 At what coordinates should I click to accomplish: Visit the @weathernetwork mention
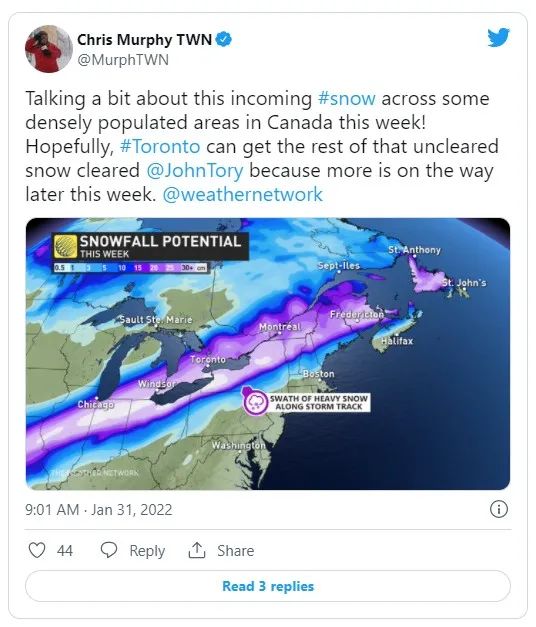coord(242,194)
